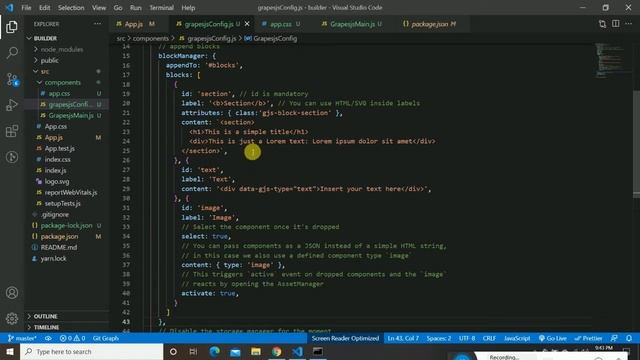Open the Extensions view
This screenshot has width=640, height=360.
click(12, 131)
